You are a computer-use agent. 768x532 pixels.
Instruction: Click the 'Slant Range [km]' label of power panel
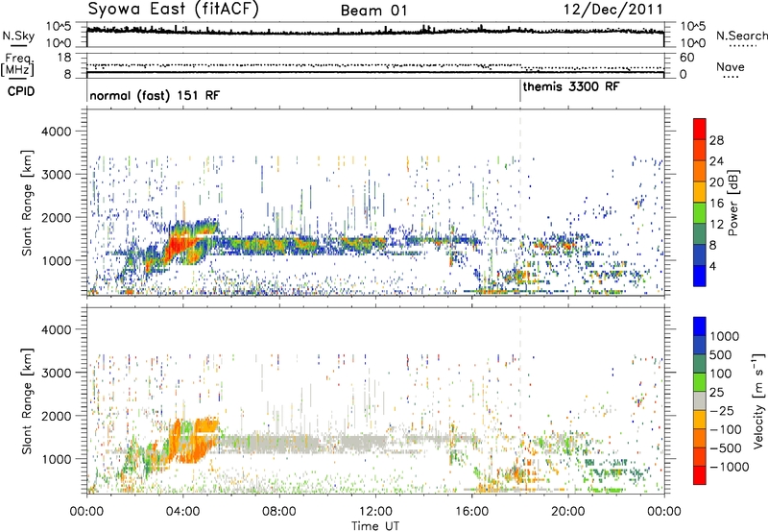[27, 203]
